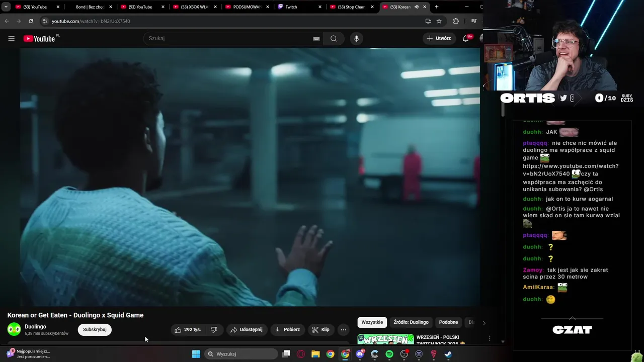Close the (53) Korean tab

425,7
